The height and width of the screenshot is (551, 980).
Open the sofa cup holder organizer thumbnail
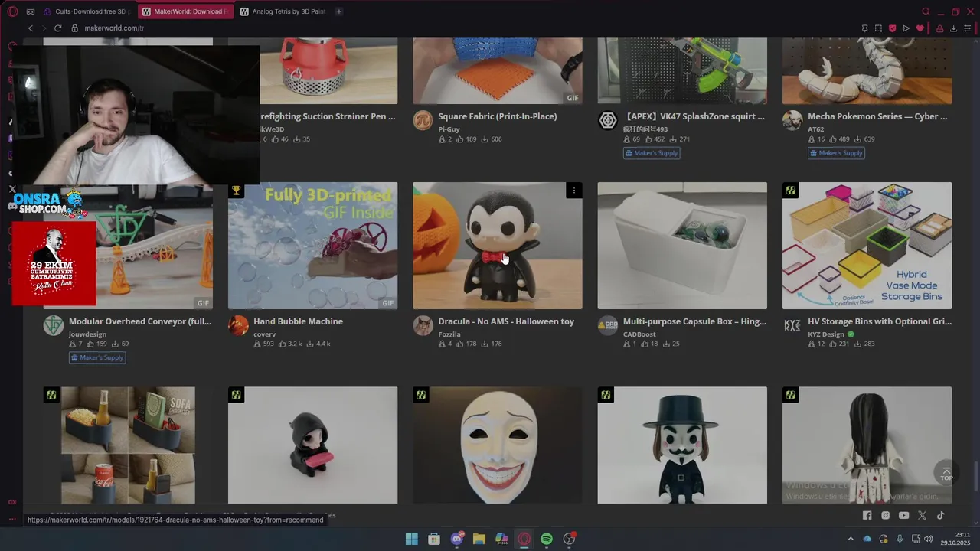128,445
